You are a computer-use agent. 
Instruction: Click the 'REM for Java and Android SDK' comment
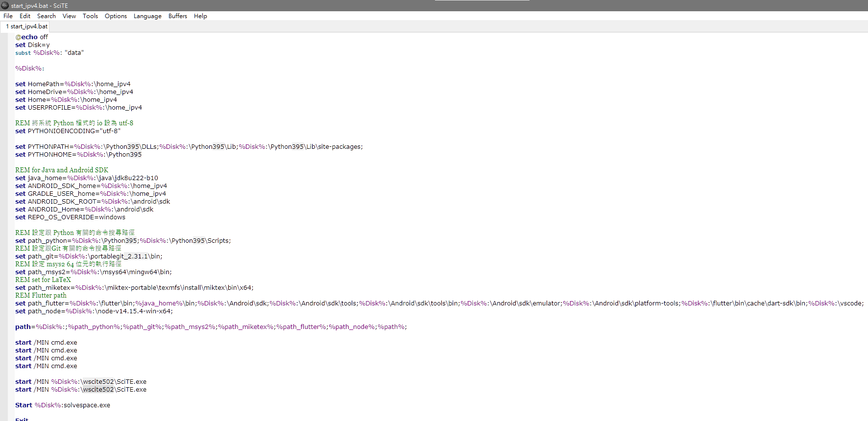point(62,170)
